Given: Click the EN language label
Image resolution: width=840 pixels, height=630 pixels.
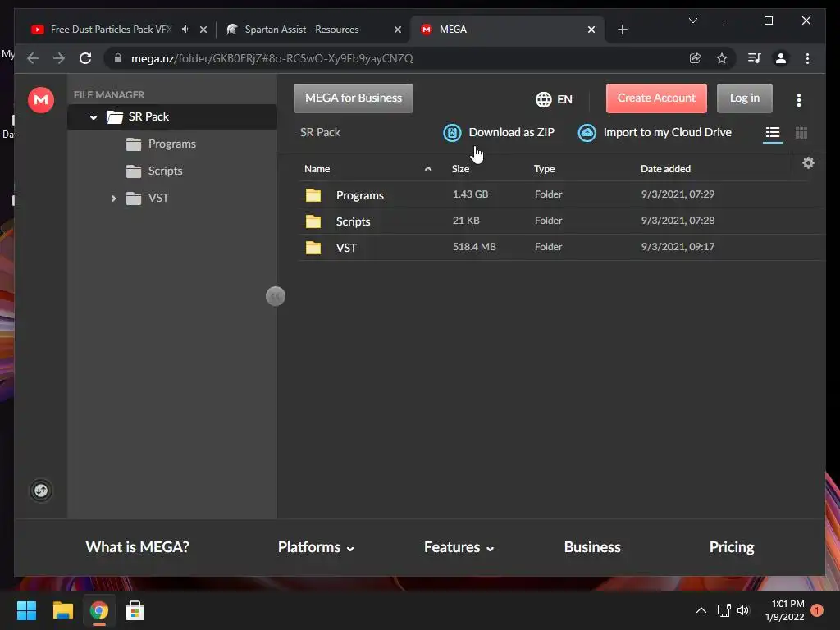Looking at the screenshot, I should point(564,99).
